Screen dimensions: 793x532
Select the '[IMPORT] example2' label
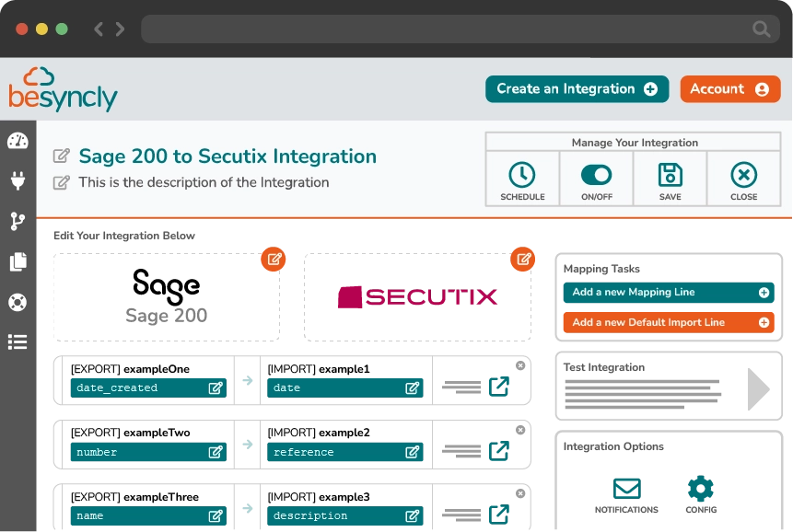click(x=319, y=433)
